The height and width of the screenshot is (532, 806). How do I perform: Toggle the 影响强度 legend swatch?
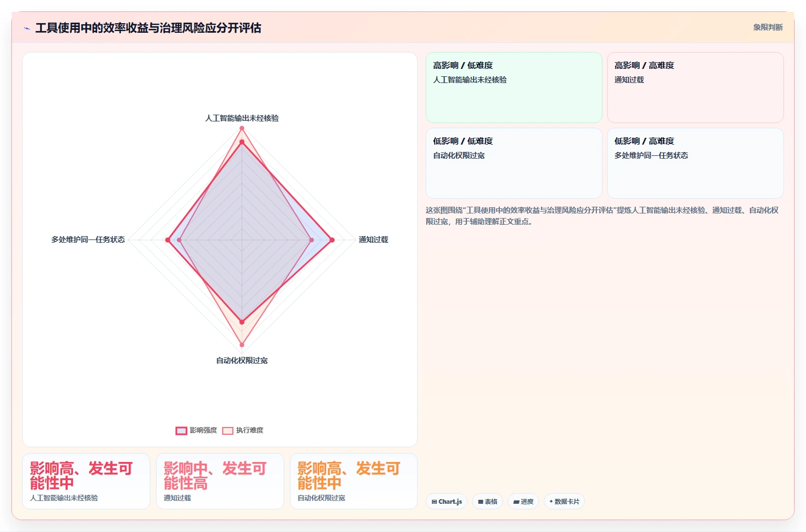tap(181, 430)
